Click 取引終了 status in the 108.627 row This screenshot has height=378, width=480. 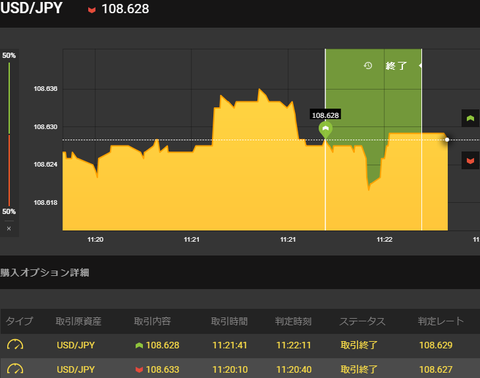click(x=359, y=369)
